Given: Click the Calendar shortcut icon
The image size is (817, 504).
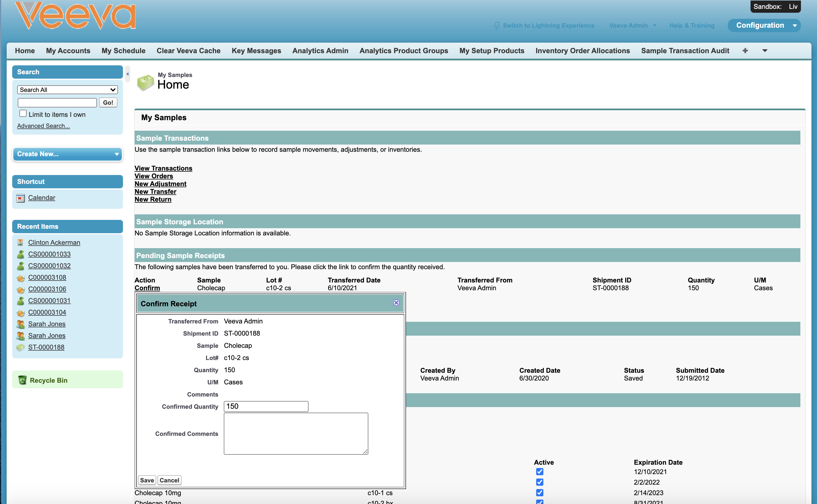Looking at the screenshot, I should coord(20,198).
